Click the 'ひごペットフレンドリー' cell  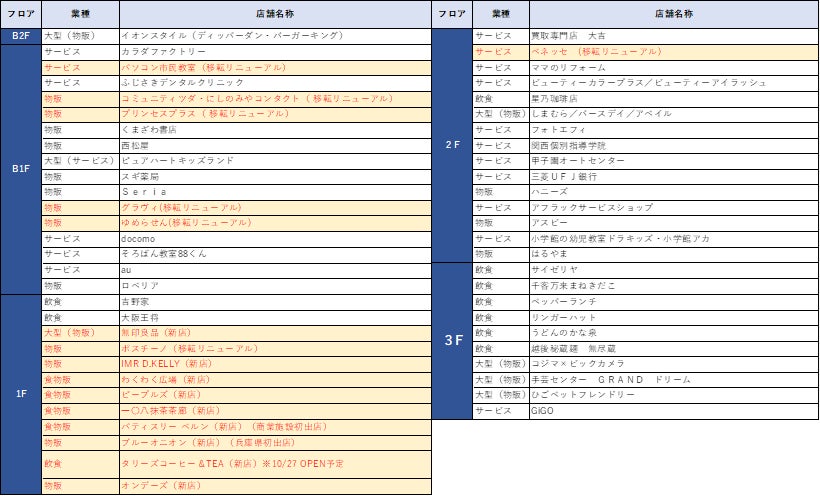[x=674, y=395]
